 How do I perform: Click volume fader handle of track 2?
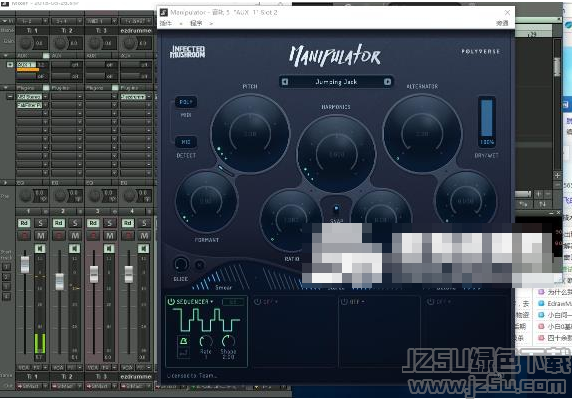point(59,282)
